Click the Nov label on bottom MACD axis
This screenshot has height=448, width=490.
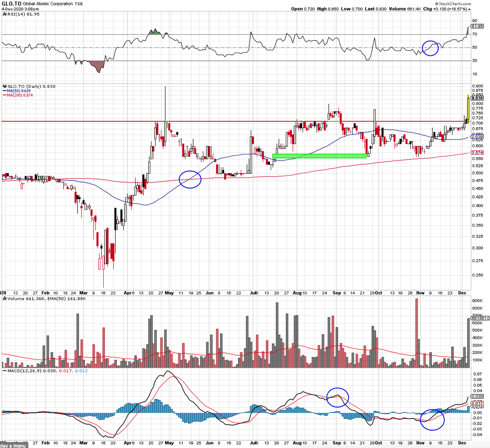click(421, 442)
